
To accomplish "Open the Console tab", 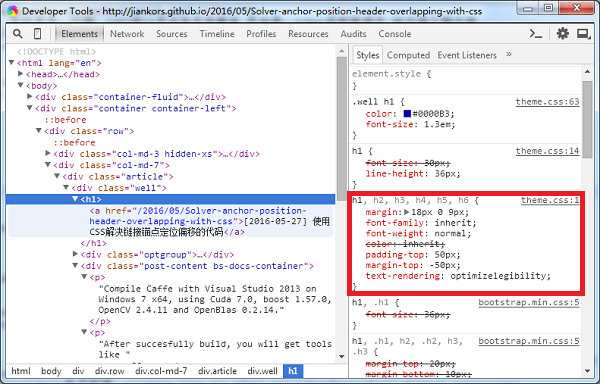I will [x=395, y=34].
